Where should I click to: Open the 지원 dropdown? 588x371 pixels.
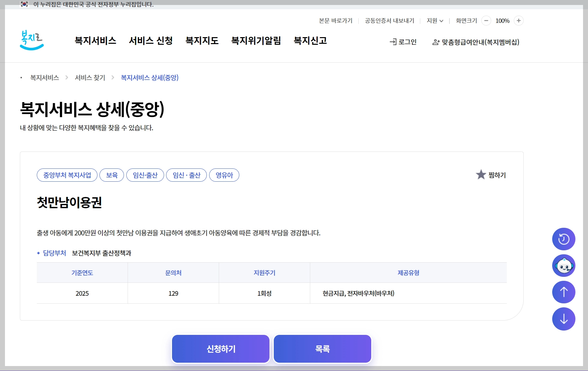pos(434,21)
